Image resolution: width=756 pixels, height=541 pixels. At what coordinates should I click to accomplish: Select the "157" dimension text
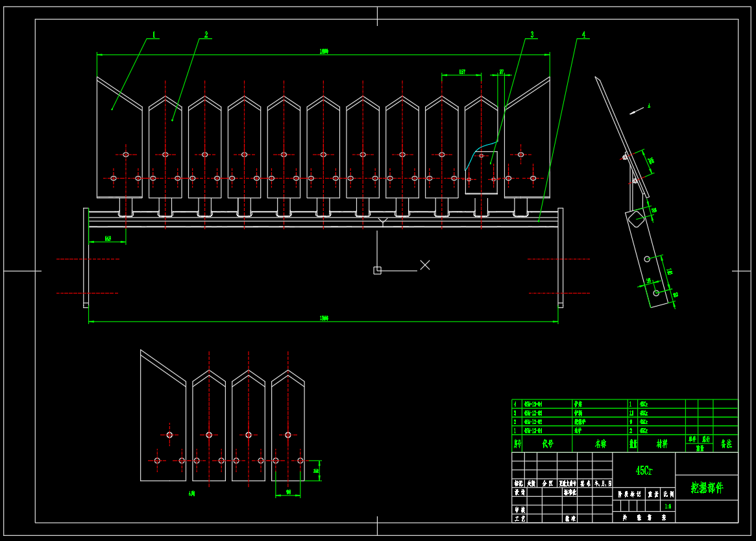pyautogui.click(x=462, y=72)
